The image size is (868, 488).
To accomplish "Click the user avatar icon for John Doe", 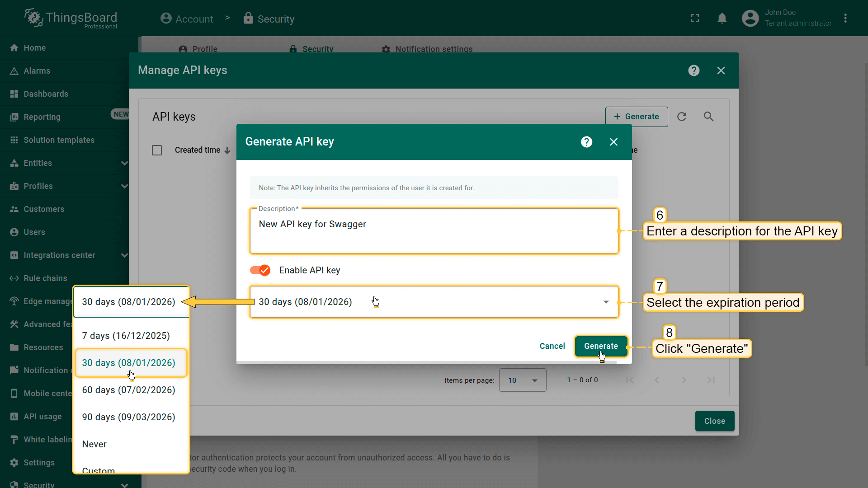I will tap(750, 19).
